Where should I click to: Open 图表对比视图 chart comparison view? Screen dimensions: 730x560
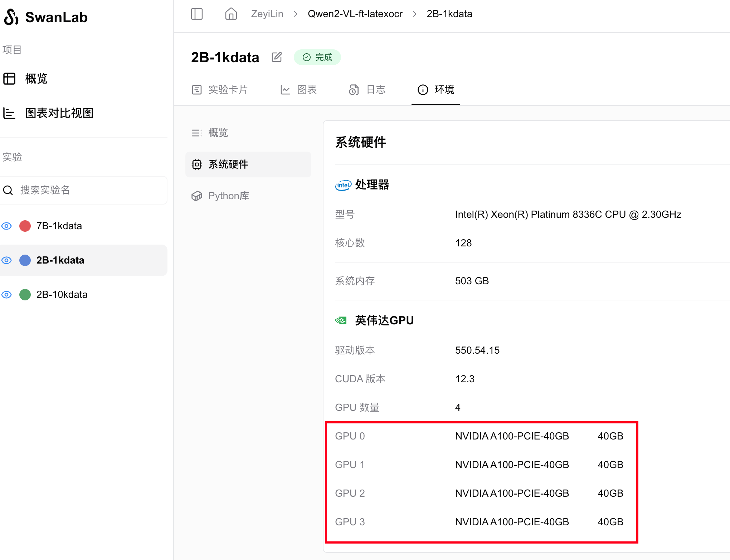click(48, 113)
